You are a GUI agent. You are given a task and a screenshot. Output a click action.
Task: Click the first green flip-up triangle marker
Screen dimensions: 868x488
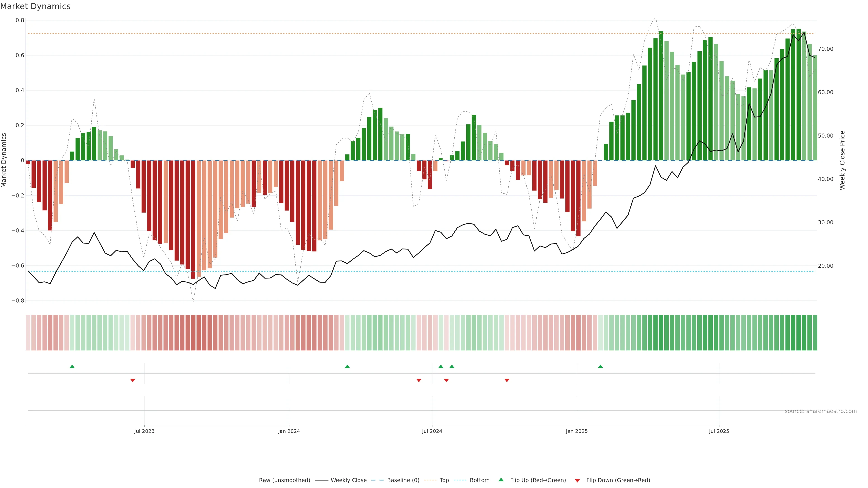[x=72, y=366]
